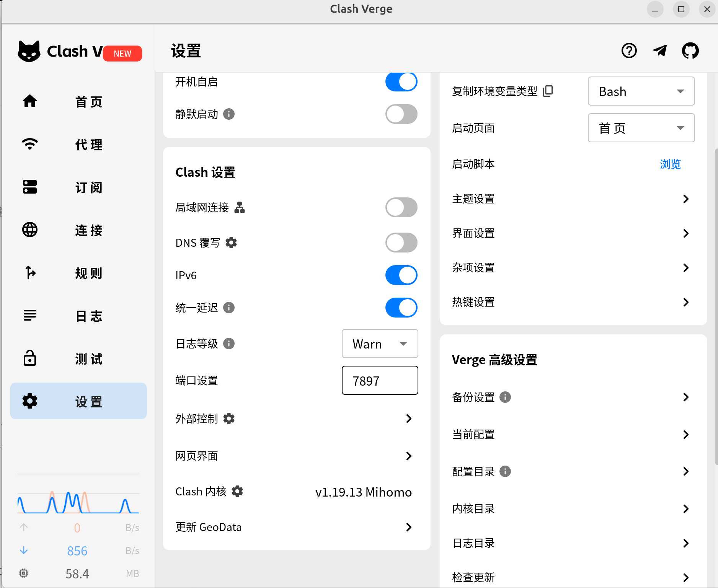Open 日志目录 row
The height and width of the screenshot is (588, 718).
pos(573,543)
